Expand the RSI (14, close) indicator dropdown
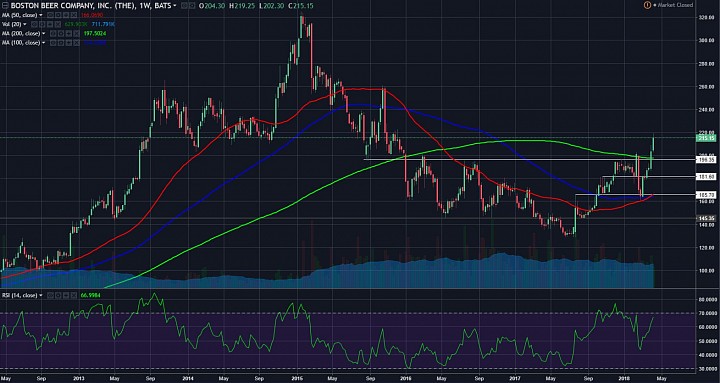 point(41,295)
